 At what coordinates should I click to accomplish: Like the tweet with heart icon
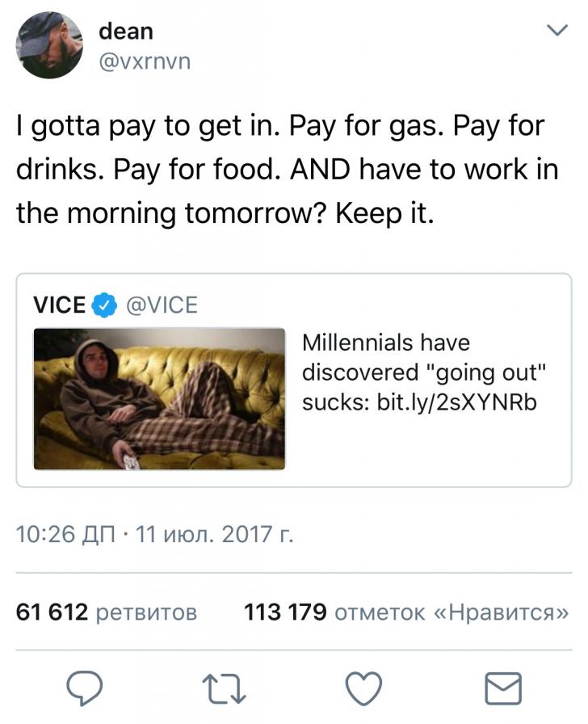(x=364, y=688)
